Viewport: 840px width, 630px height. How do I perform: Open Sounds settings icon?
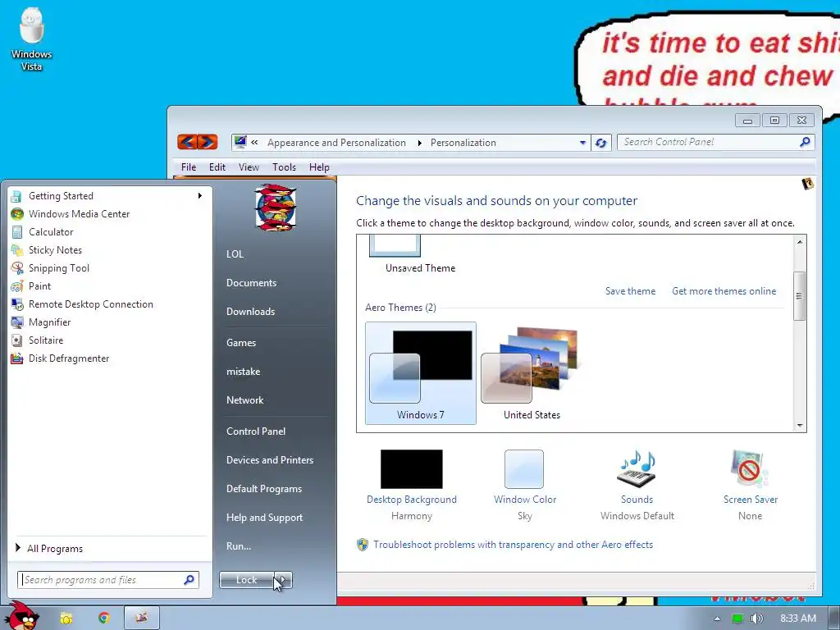(637, 468)
